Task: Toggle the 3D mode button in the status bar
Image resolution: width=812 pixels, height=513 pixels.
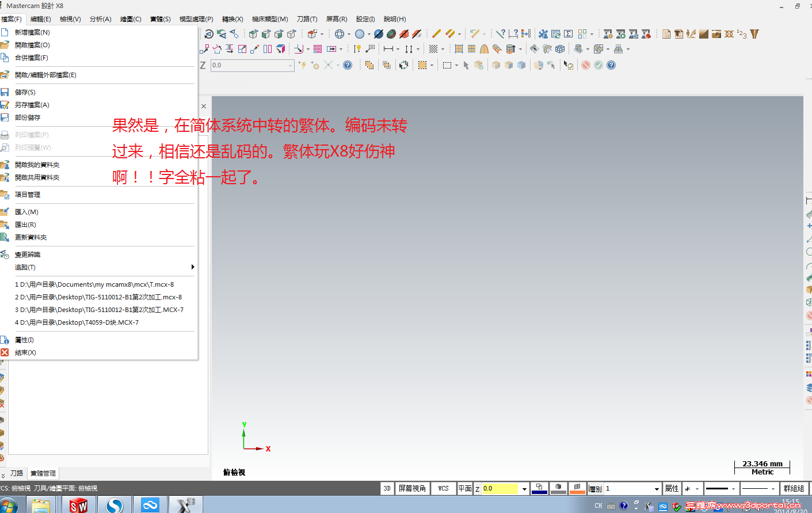Action: 387,488
